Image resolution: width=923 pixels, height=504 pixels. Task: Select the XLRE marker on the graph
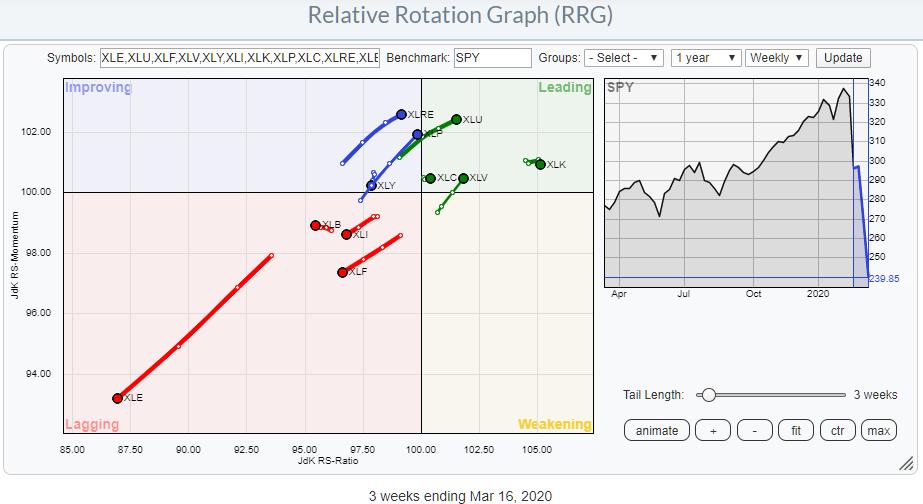pyautogui.click(x=402, y=115)
